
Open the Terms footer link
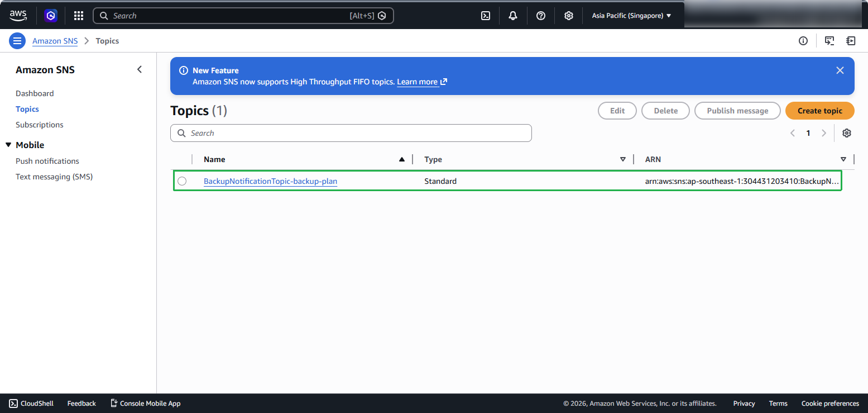click(x=778, y=403)
